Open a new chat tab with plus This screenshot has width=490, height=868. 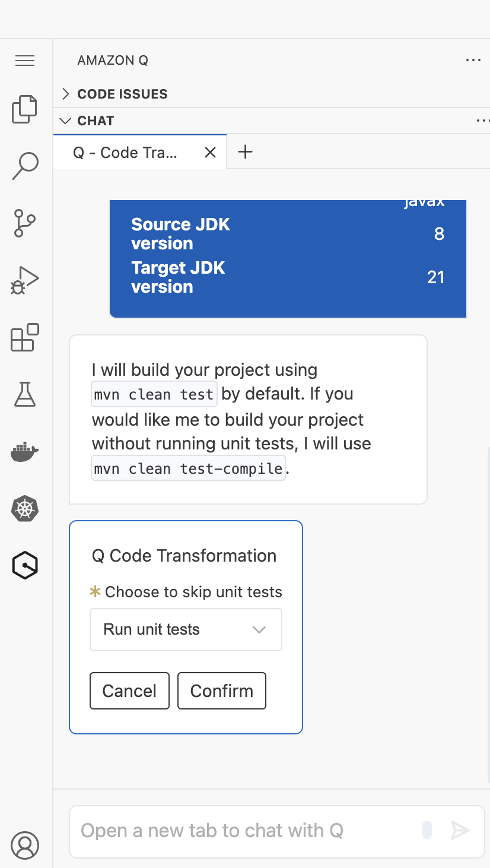(x=245, y=152)
